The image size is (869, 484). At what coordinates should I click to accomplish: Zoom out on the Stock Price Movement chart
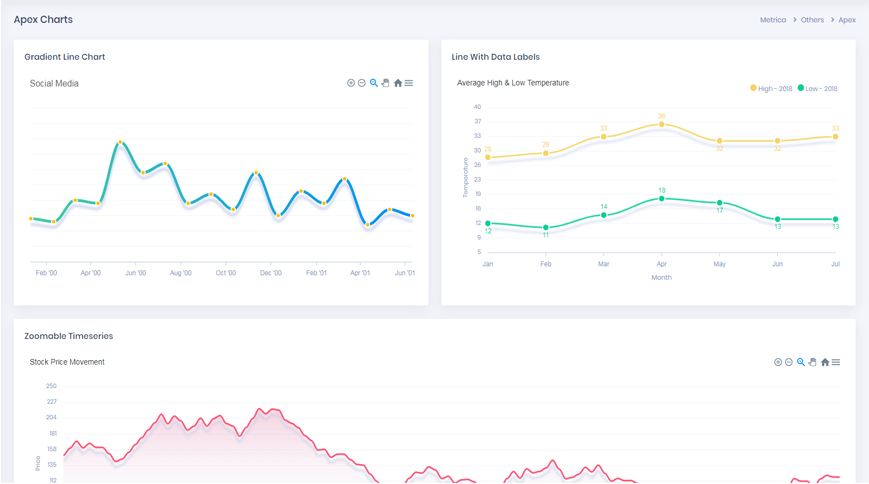point(789,362)
